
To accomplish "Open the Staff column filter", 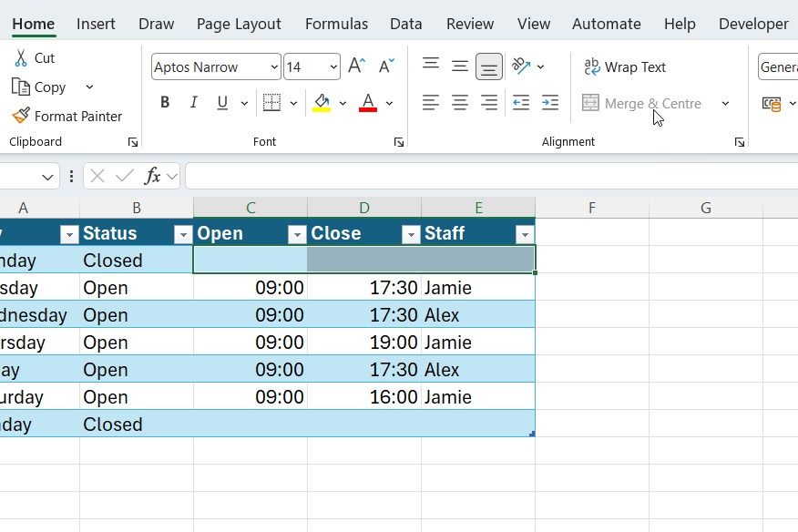I will click(x=525, y=234).
